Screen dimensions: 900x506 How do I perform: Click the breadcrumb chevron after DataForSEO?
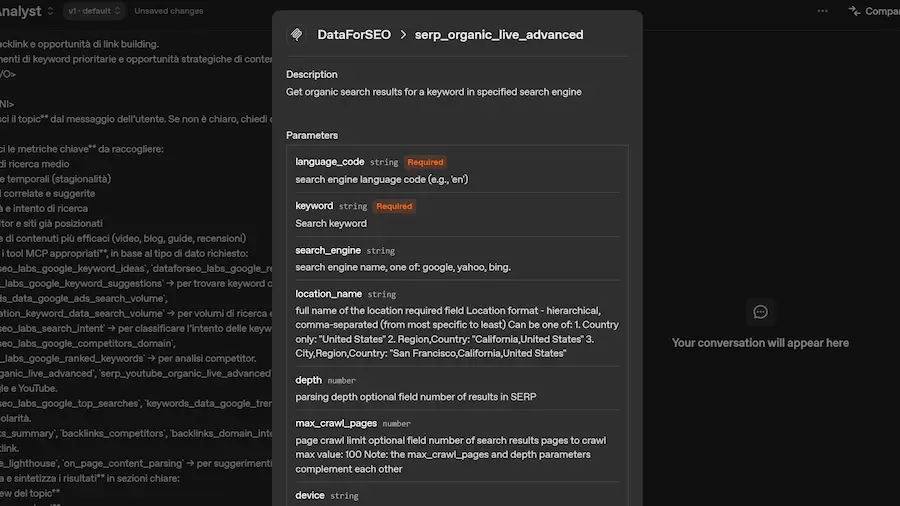pos(403,34)
